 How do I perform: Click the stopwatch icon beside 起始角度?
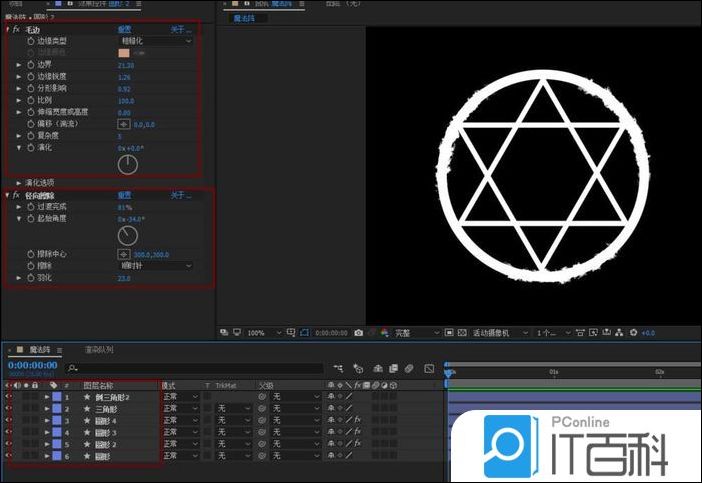31,218
